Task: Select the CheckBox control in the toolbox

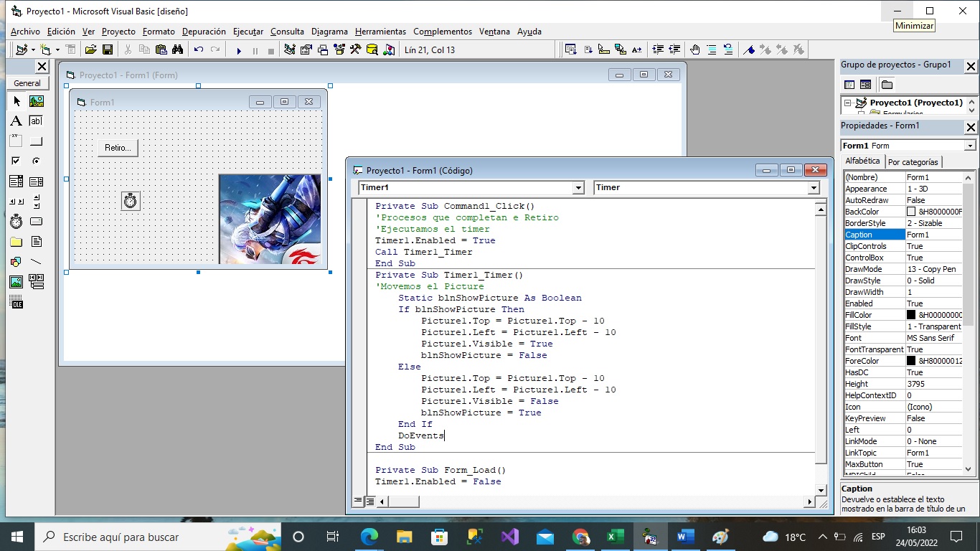Action: coord(16,161)
